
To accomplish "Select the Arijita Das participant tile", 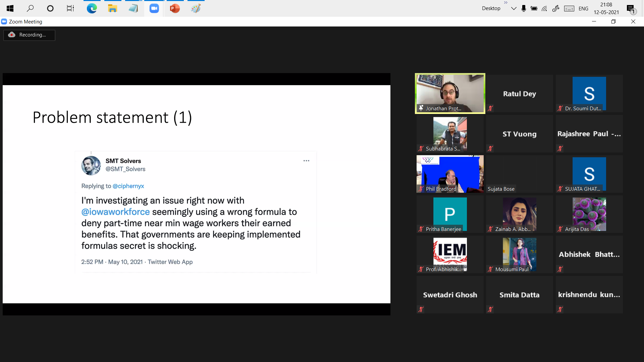I will coord(589,214).
